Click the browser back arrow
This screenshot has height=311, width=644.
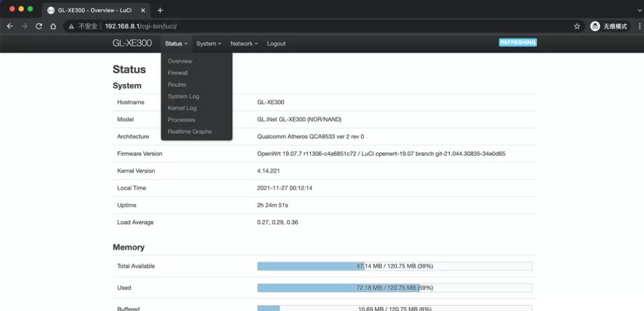[x=10, y=26]
